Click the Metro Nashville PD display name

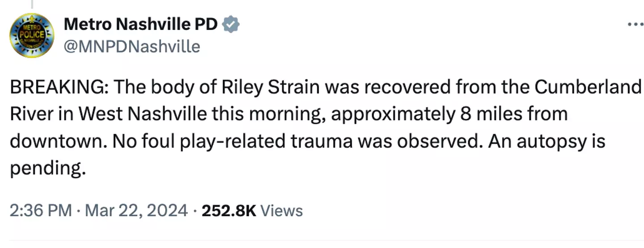click(140, 25)
